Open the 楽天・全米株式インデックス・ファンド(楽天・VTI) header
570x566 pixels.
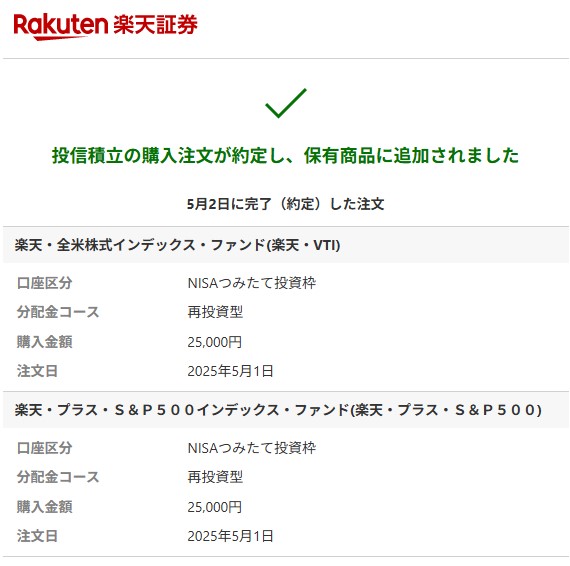[286, 245]
